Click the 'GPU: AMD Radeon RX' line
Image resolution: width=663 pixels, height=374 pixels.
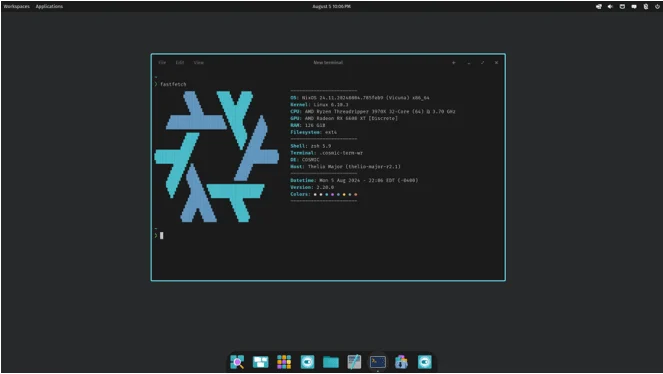344,118
